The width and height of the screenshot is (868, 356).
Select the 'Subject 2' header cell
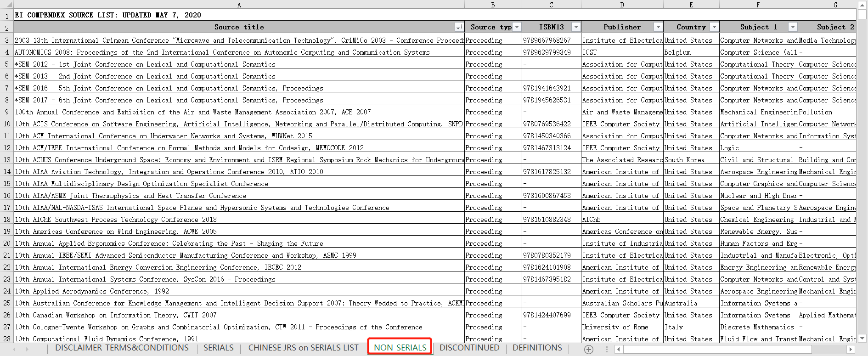tap(827, 27)
